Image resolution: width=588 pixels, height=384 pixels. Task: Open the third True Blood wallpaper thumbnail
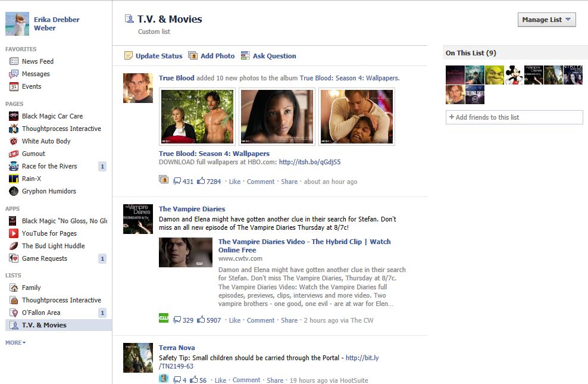tap(356, 117)
